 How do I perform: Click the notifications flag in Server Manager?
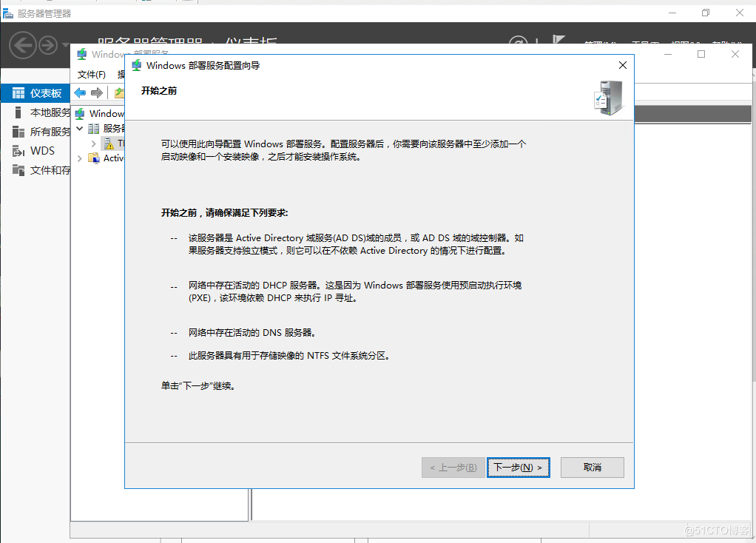click(558, 40)
